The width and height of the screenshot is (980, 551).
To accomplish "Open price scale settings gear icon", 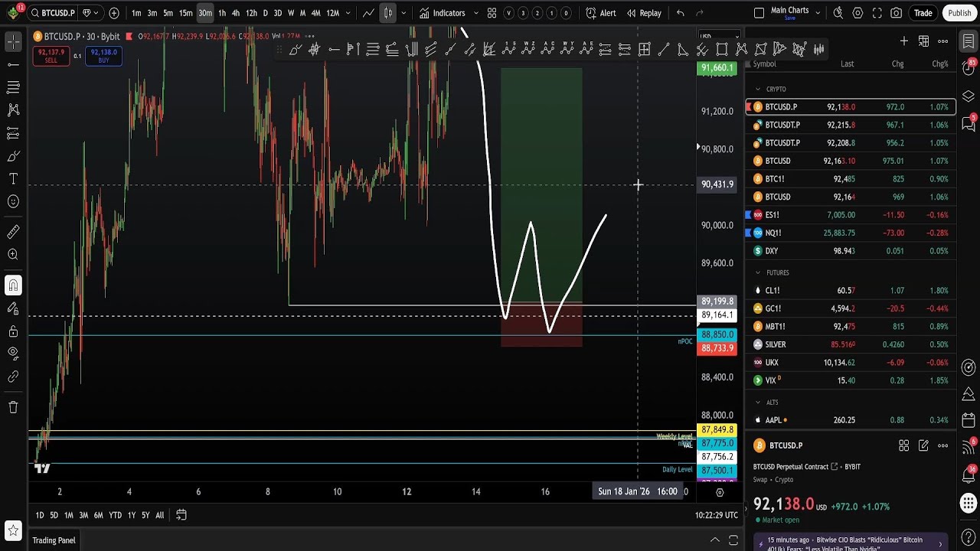I will (720, 492).
